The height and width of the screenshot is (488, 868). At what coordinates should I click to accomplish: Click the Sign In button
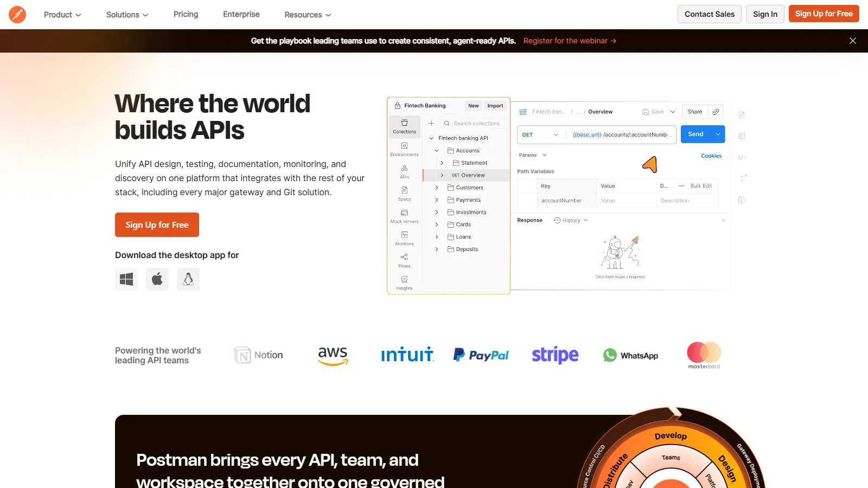pyautogui.click(x=765, y=14)
